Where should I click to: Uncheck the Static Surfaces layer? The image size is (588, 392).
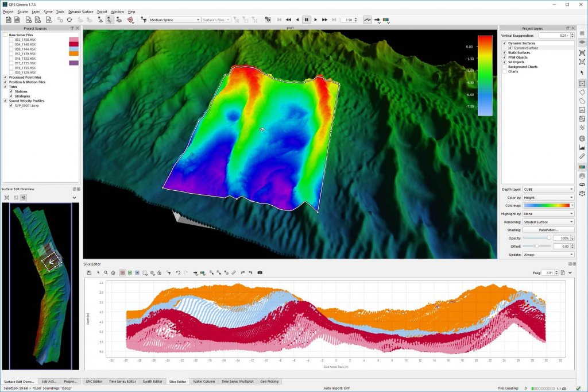click(505, 53)
